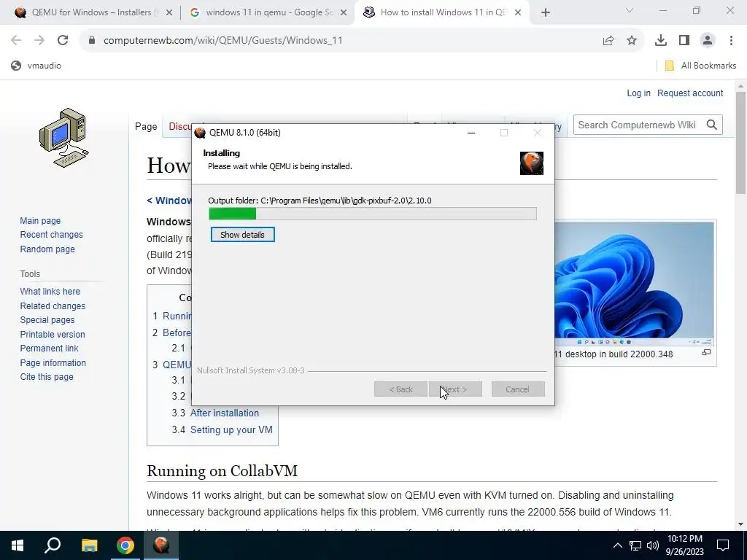Open the tab search chevron
Image resolution: width=747 pixels, height=560 pixels.
(630, 10)
